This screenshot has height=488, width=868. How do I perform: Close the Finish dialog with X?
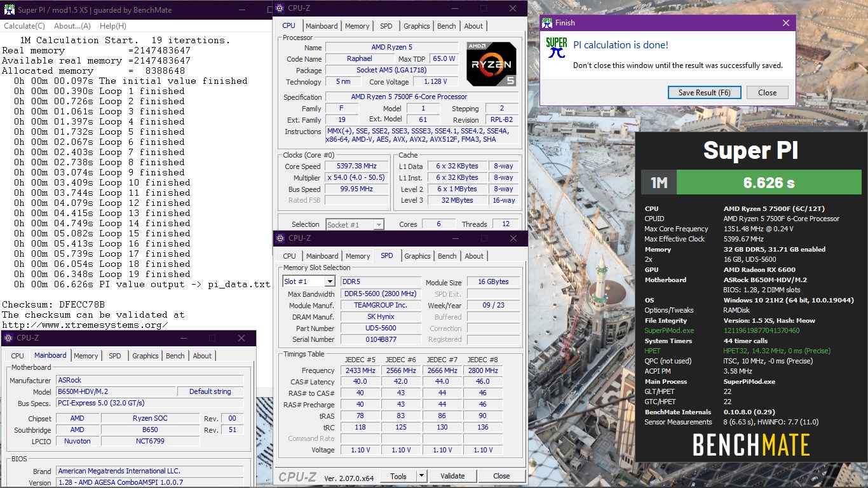786,23
